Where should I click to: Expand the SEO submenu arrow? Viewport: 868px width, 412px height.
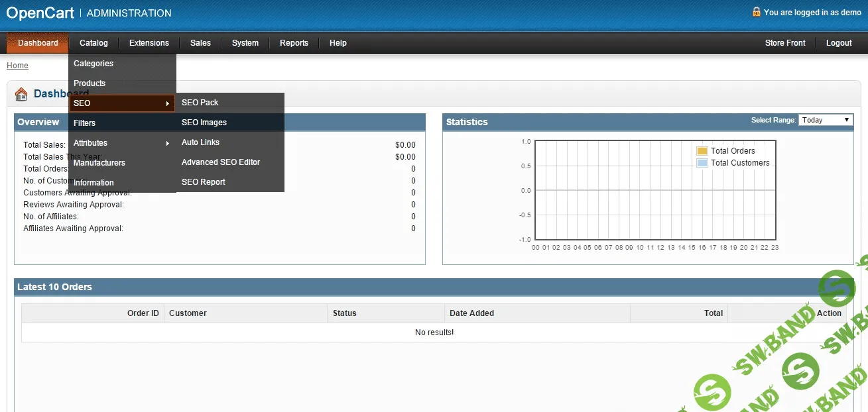coord(169,103)
